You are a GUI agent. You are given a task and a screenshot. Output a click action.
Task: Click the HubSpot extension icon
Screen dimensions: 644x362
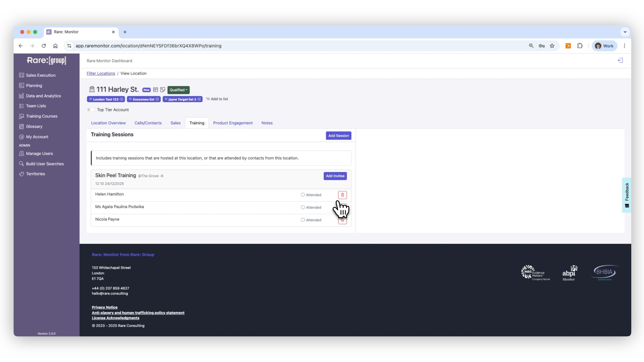(568, 46)
